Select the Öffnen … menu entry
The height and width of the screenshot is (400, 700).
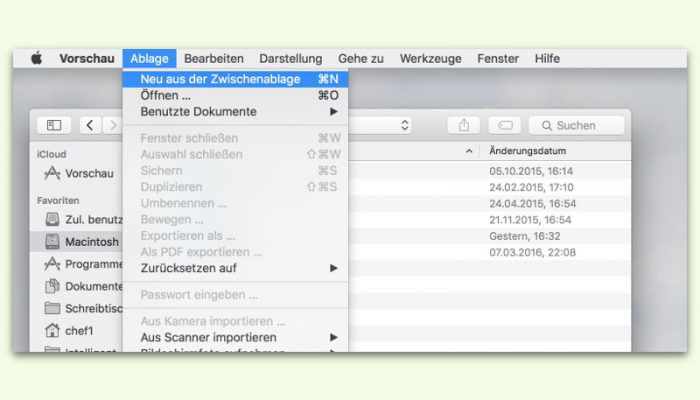click(x=235, y=95)
